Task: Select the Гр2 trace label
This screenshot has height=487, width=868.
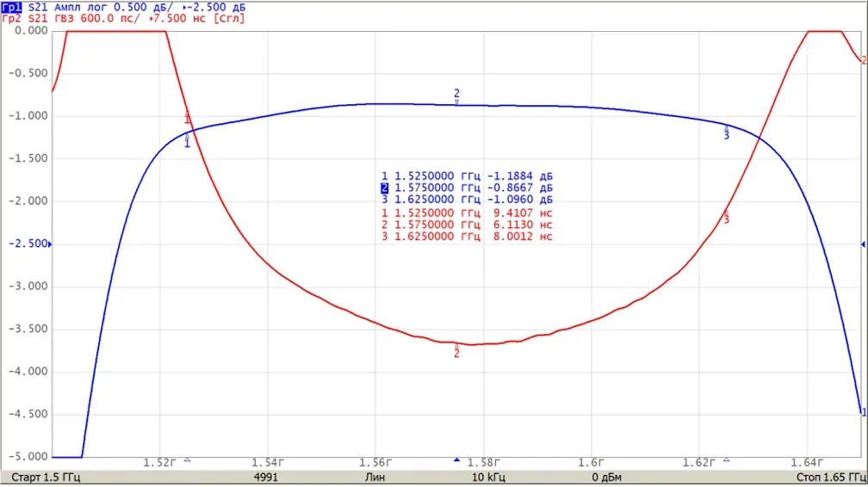Action: pos(12,18)
